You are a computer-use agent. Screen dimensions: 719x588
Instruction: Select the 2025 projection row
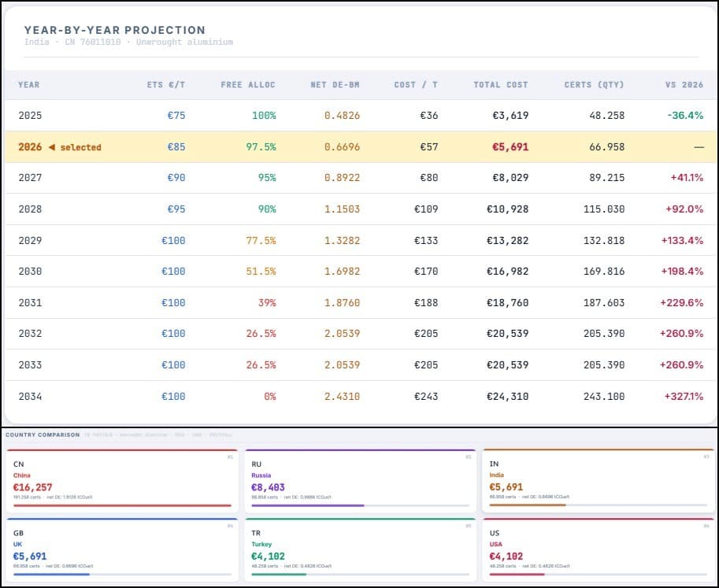pos(359,116)
